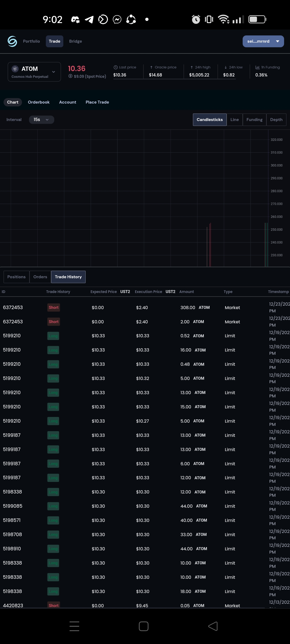Click the $14.68 oracle price value
Viewport: 290px width, 644px height.
pos(155,75)
